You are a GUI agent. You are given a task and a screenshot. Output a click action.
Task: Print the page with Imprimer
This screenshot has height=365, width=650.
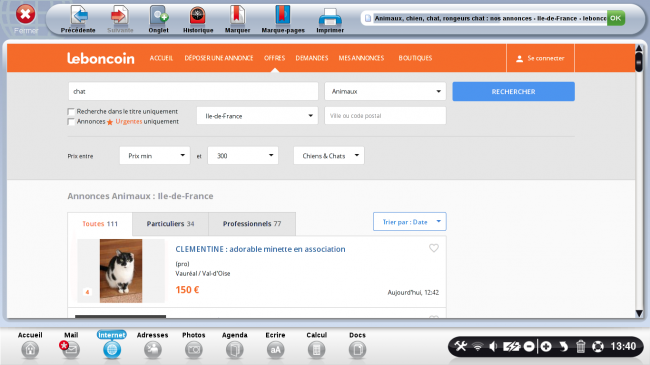click(330, 19)
